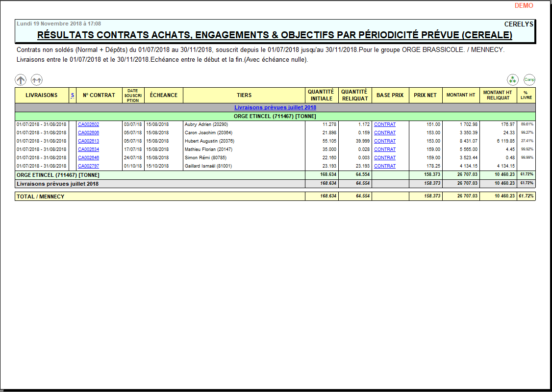Click CONTRAT link in Gaillard Ismaël row
This screenshot has width=552, height=392.
[x=385, y=166]
